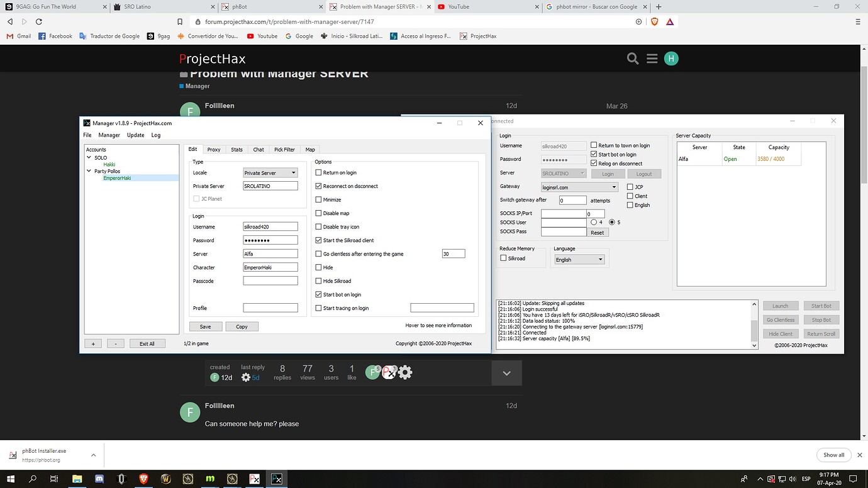Uncheck Start the Silkroad client

(x=319, y=240)
